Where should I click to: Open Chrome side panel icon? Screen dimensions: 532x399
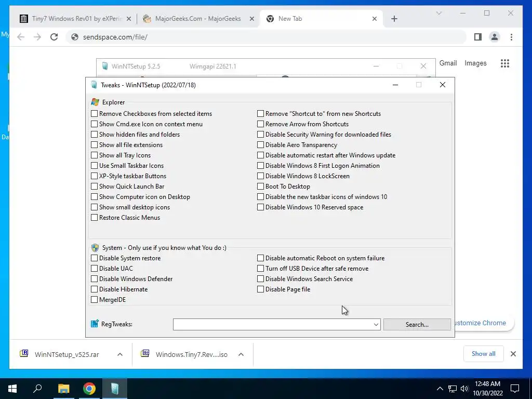click(x=478, y=37)
